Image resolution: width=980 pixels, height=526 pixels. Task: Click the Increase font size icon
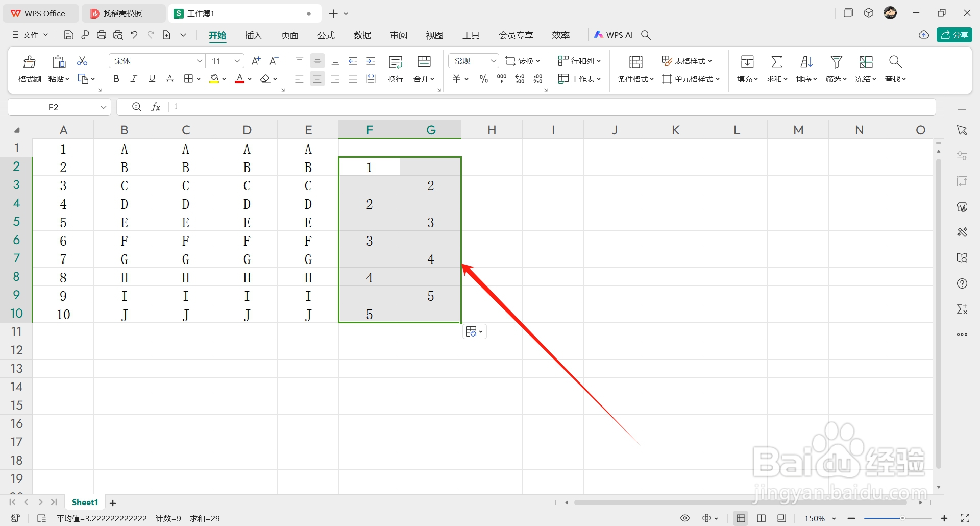(x=256, y=61)
